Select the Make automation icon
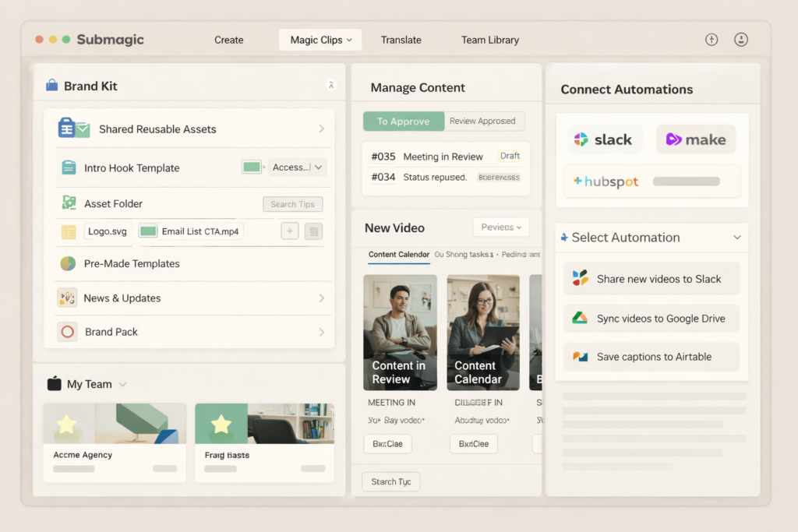The width and height of the screenshot is (798, 532). tap(675, 139)
